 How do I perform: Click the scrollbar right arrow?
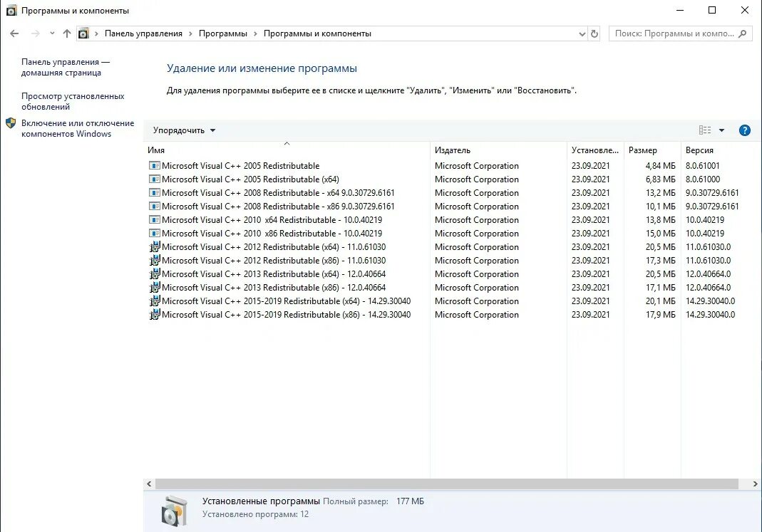tap(755, 484)
